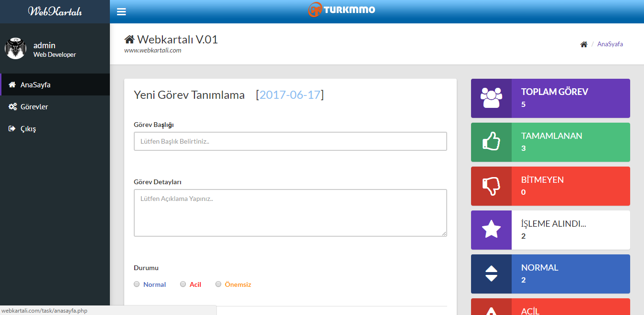The height and width of the screenshot is (315, 644).
Task: Click the WebKartalı brand logo text
Action: pos(55,11)
